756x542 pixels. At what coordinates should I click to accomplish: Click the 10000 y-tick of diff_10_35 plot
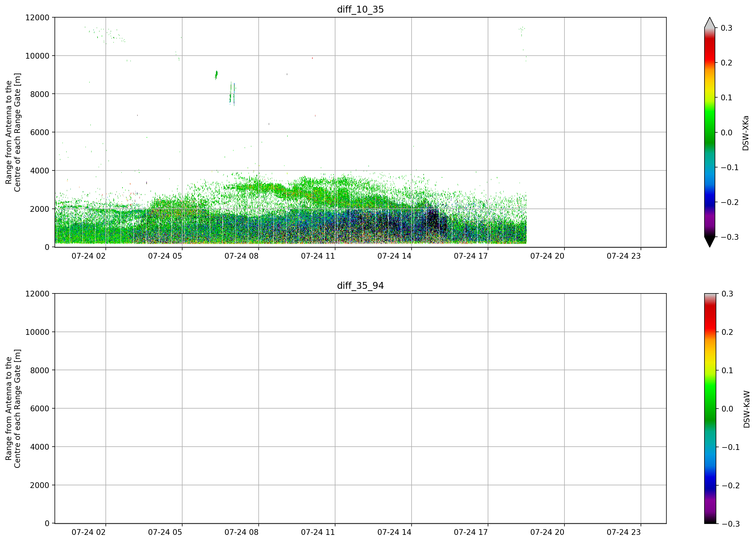pyautogui.click(x=37, y=56)
